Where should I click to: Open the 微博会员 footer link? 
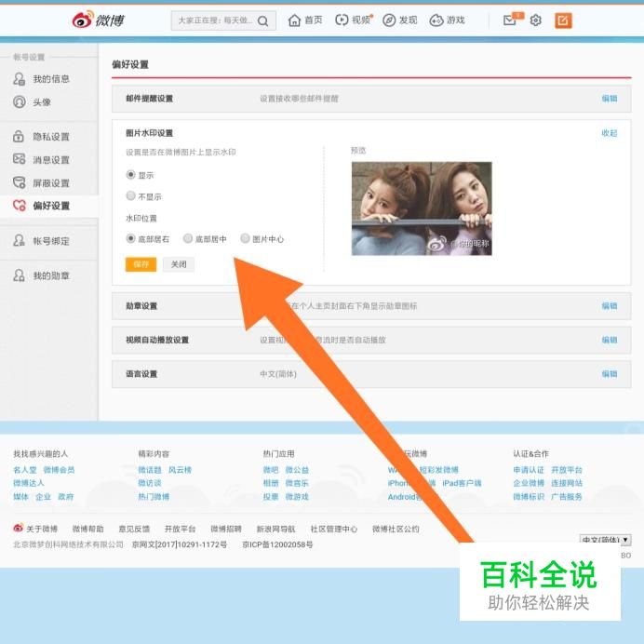(x=59, y=469)
